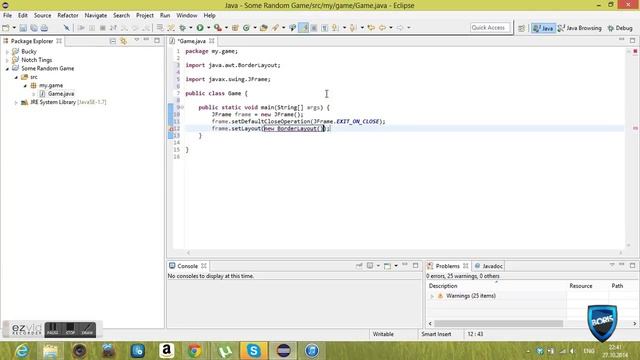Click the Search flashlight toolbar icon
This screenshot has width=640, height=360.
coord(275,28)
